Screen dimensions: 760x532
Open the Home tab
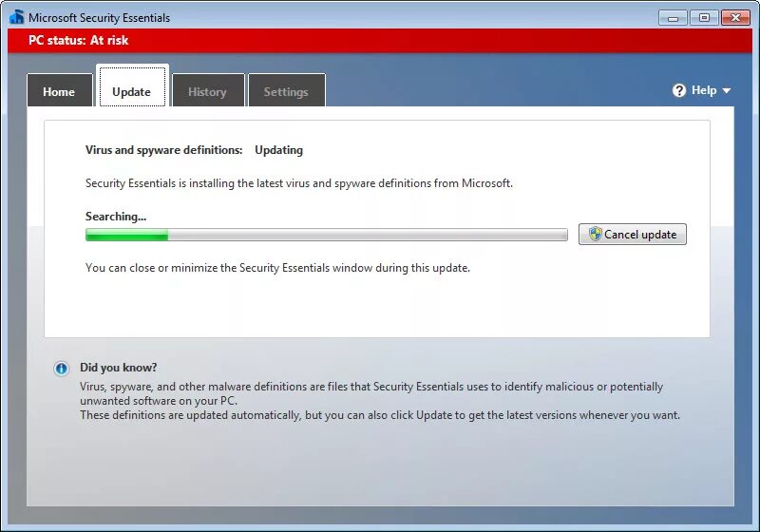tap(59, 90)
